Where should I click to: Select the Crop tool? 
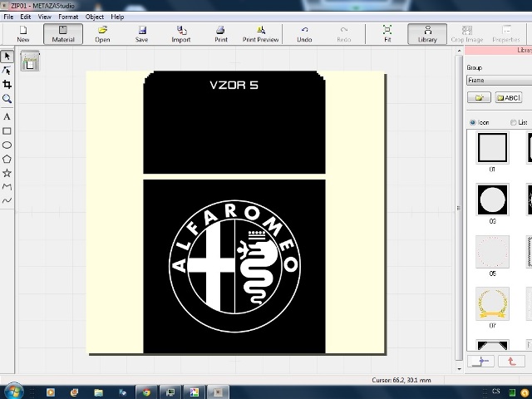7,85
